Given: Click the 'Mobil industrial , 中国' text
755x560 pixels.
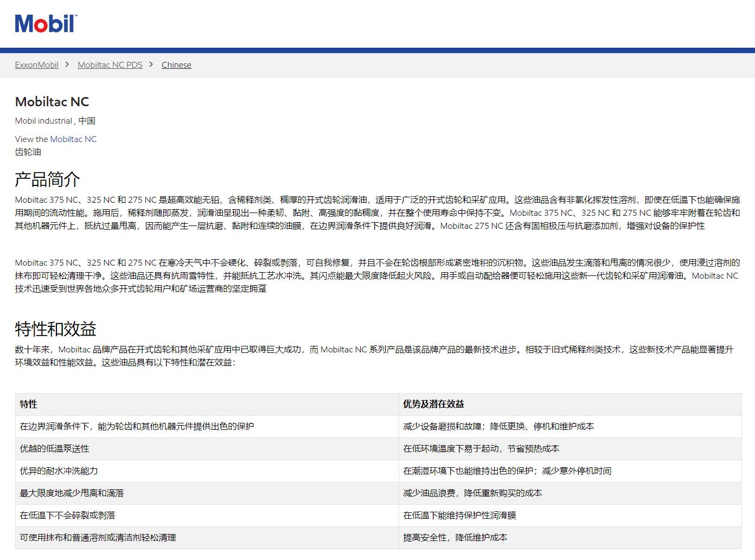Looking at the screenshot, I should [55, 121].
